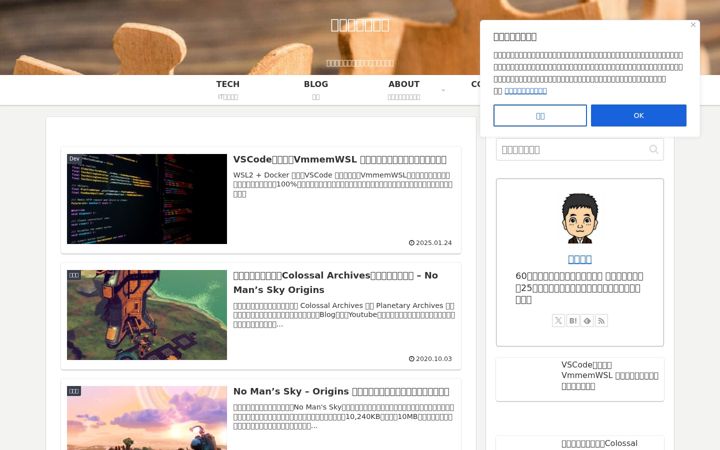Open sidebar popular post mentioning Colossal
Image resolution: width=720 pixels, height=450 pixels.
(580, 443)
